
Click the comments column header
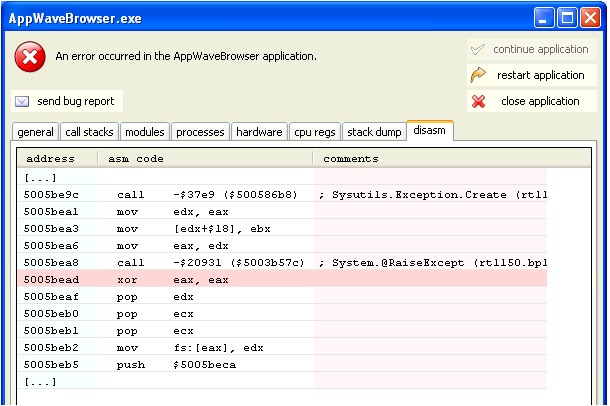pyautogui.click(x=452, y=159)
